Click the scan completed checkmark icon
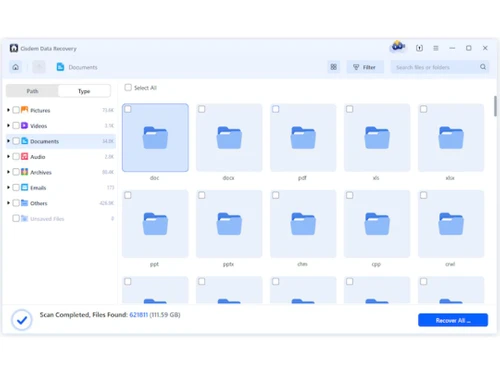Viewport: 500px width, 375px height. pyautogui.click(x=22, y=320)
